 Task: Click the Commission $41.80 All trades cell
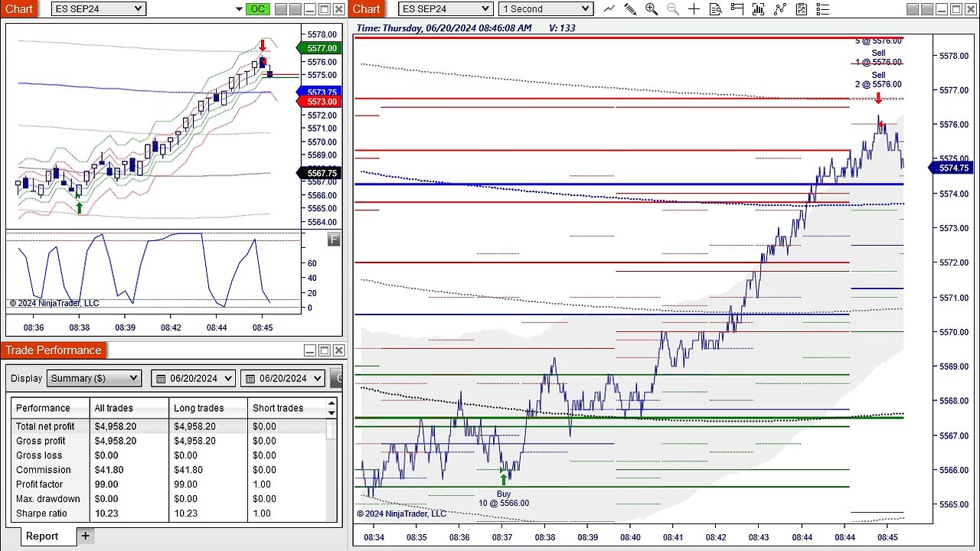click(109, 470)
